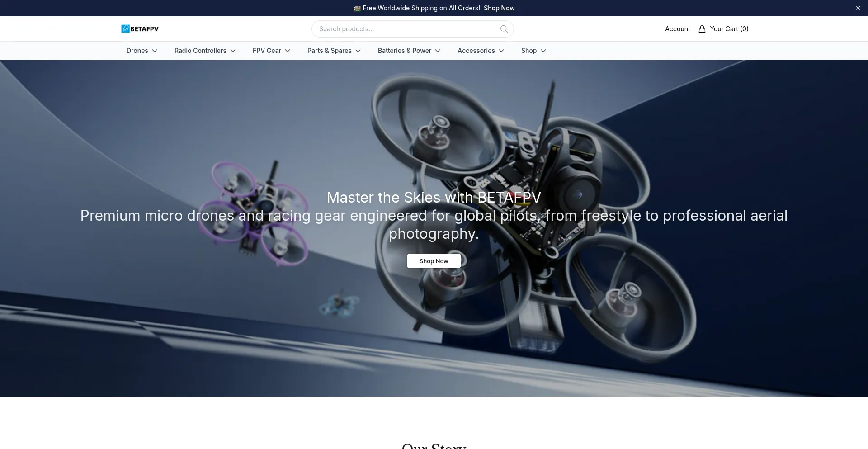
Task: Follow the Shop Now link in banner
Action: tap(499, 8)
